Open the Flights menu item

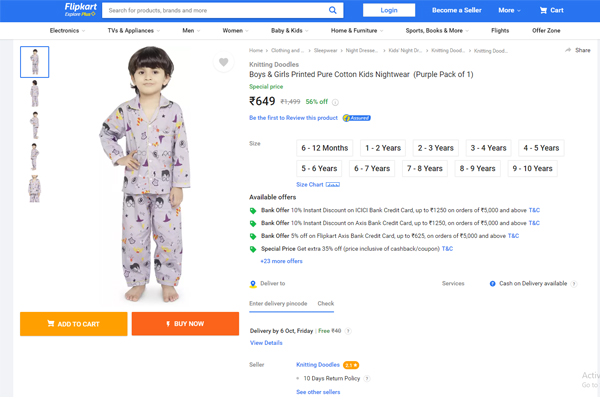500,31
